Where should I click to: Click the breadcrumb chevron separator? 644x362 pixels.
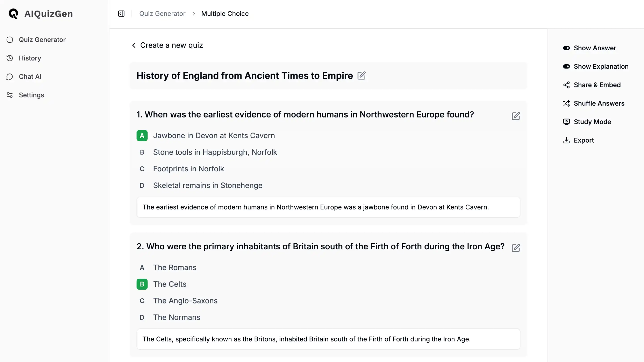click(x=194, y=13)
